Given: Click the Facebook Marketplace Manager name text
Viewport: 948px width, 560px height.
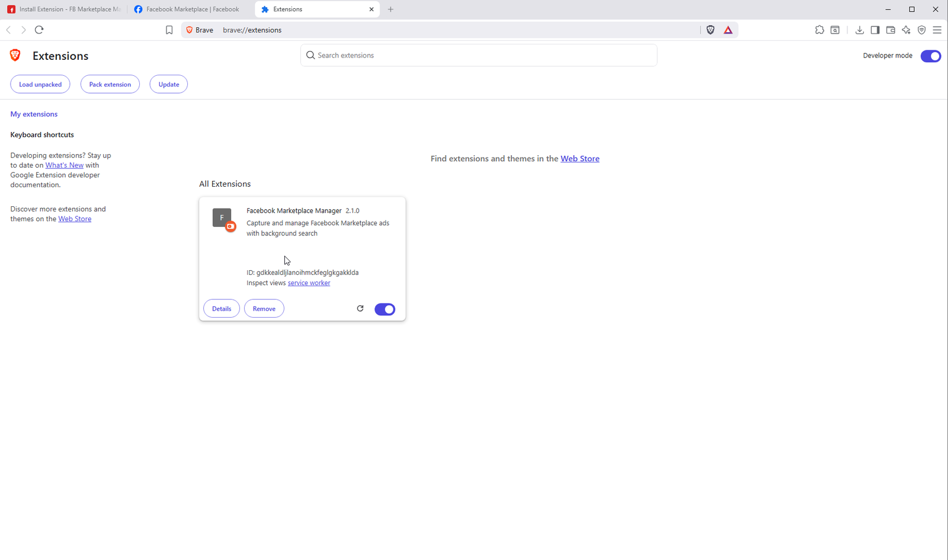Looking at the screenshot, I should (294, 210).
